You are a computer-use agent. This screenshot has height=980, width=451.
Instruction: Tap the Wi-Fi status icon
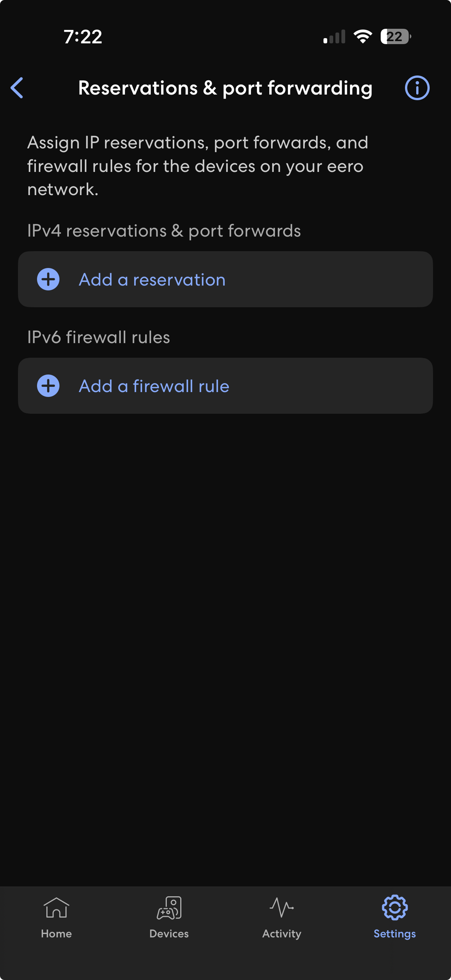363,37
